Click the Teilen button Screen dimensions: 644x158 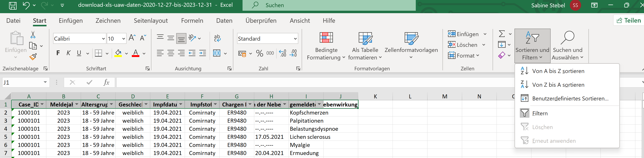pos(629,21)
